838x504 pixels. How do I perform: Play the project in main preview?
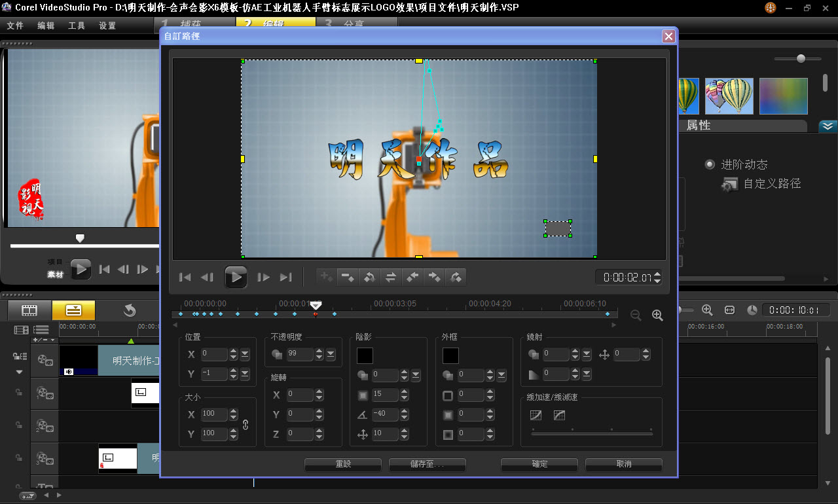pos(81,269)
